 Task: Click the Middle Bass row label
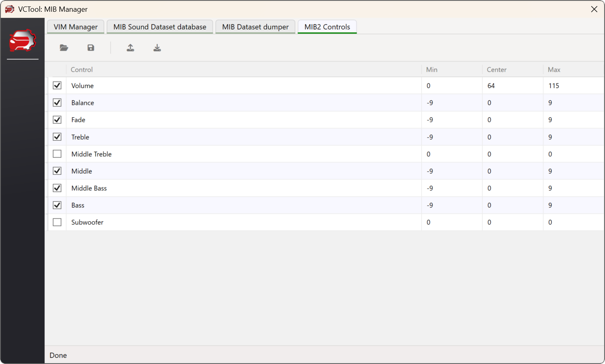(x=89, y=188)
